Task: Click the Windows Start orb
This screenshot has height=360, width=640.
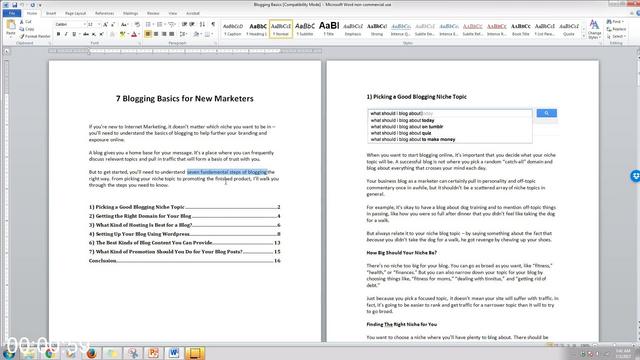Action: 8,353
